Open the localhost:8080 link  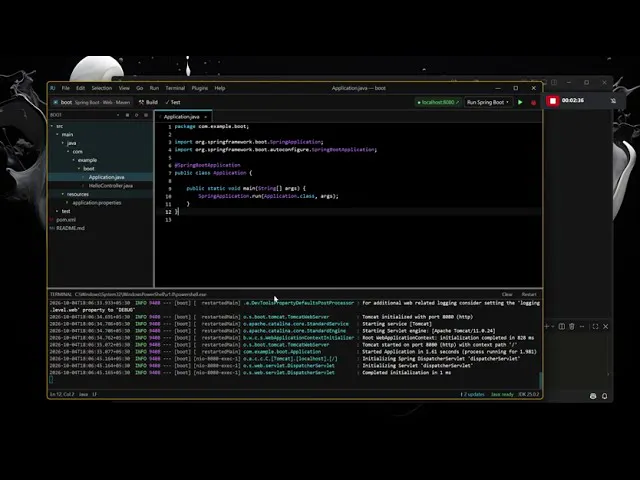[438, 102]
